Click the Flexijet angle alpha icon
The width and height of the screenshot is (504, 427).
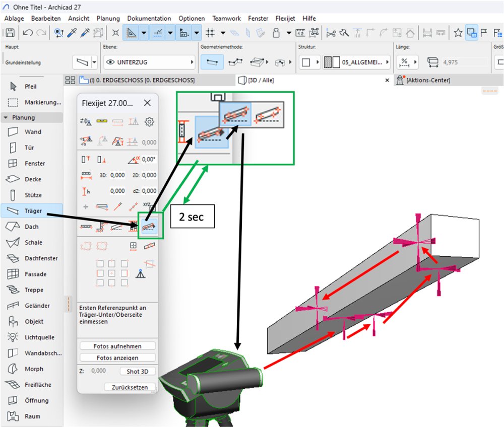(134, 159)
